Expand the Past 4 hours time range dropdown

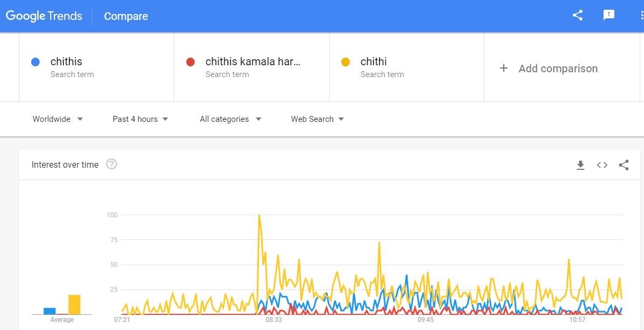(x=140, y=119)
